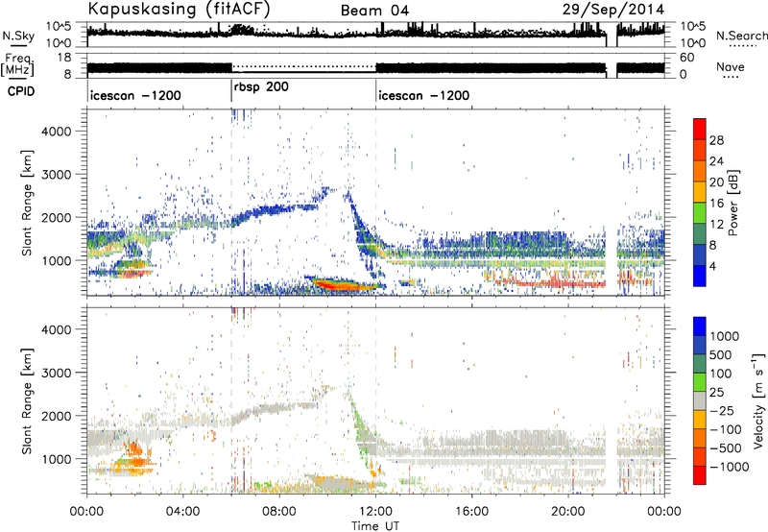This screenshot has width=768, height=532.
Task: Select the "-25" tick on Velocity colorbar
Action: coord(721,411)
